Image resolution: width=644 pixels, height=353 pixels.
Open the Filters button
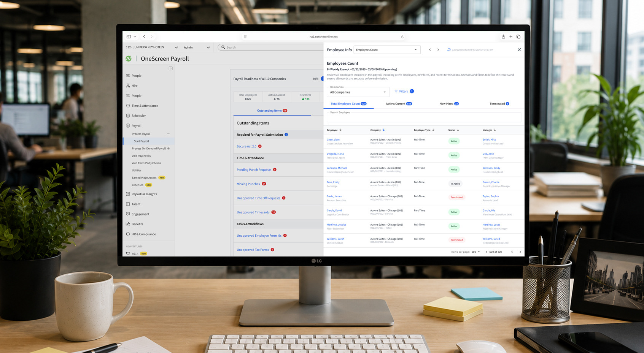[404, 91]
